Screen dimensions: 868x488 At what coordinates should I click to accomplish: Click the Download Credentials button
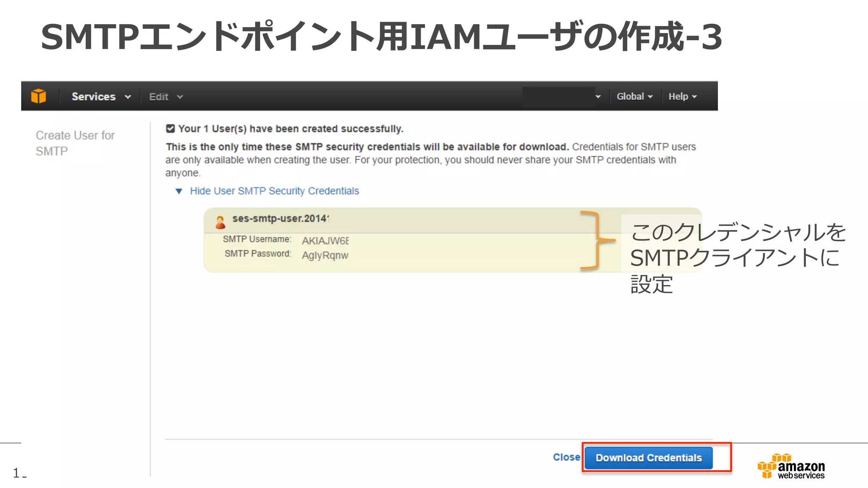[648, 458]
